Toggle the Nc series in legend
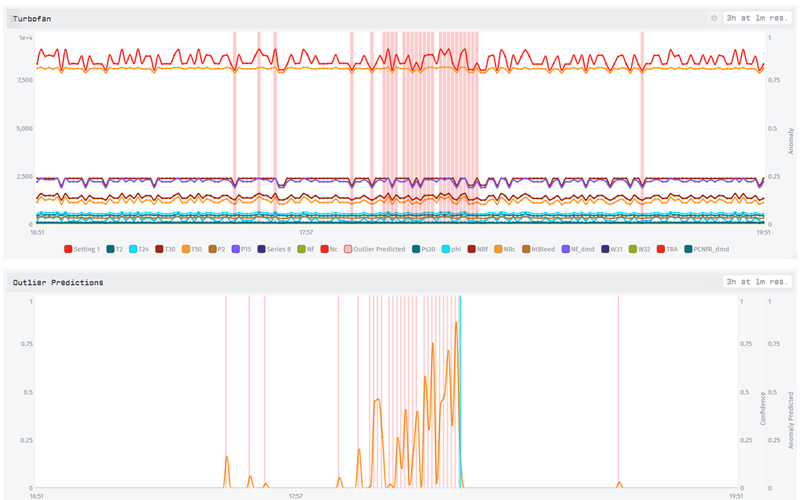The height and width of the screenshot is (500, 800). coord(329,249)
